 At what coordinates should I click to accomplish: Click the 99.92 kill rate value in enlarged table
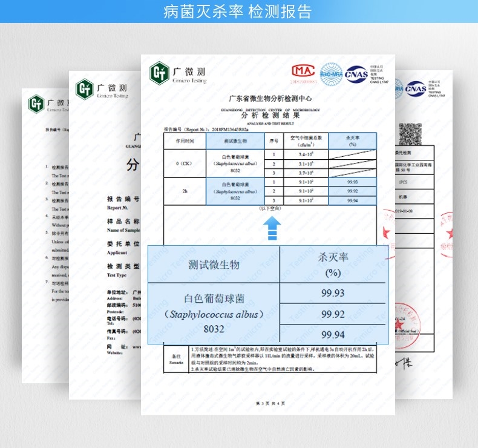(x=333, y=314)
